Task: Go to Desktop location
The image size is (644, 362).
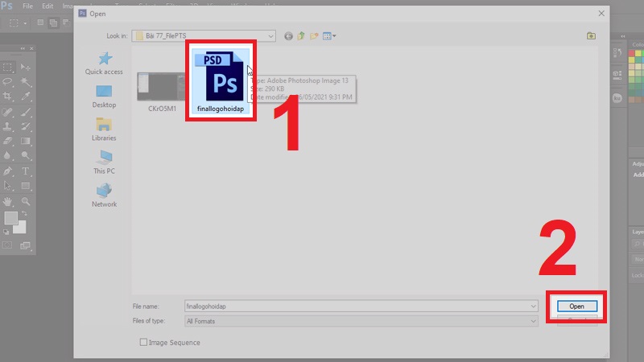Action: point(104,97)
